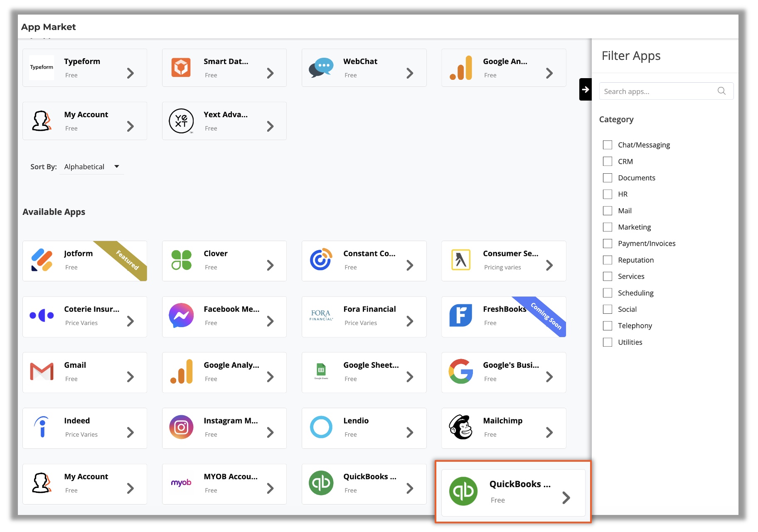This screenshot has height=532, width=758.
Task: Click the Facebook Messenger icon
Action: pos(181,315)
